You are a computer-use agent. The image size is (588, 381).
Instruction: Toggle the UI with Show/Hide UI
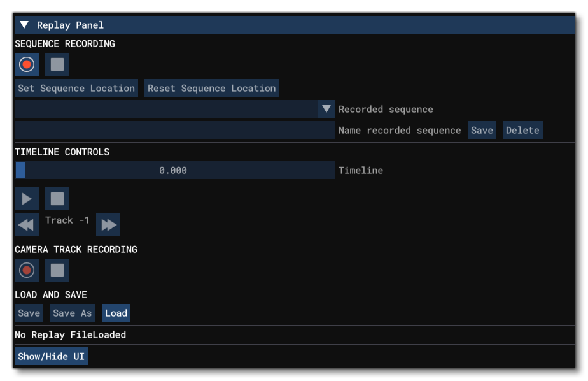(x=52, y=357)
